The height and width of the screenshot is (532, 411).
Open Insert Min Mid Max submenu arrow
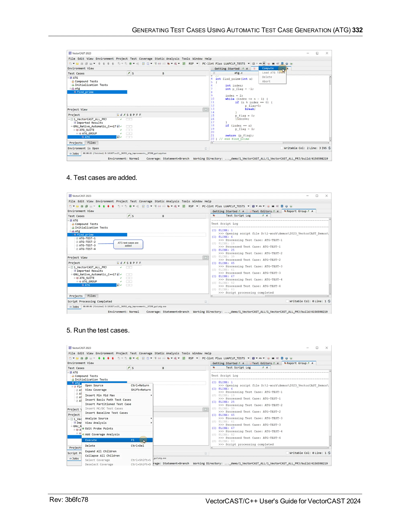pos(151,395)
